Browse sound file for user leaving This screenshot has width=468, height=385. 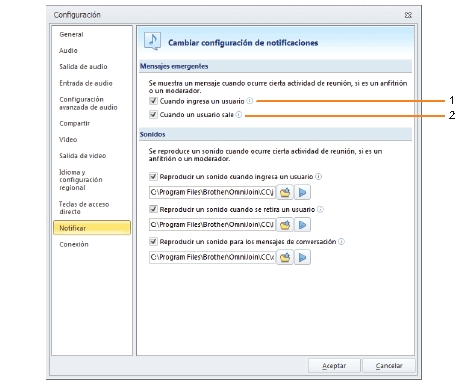click(x=285, y=225)
